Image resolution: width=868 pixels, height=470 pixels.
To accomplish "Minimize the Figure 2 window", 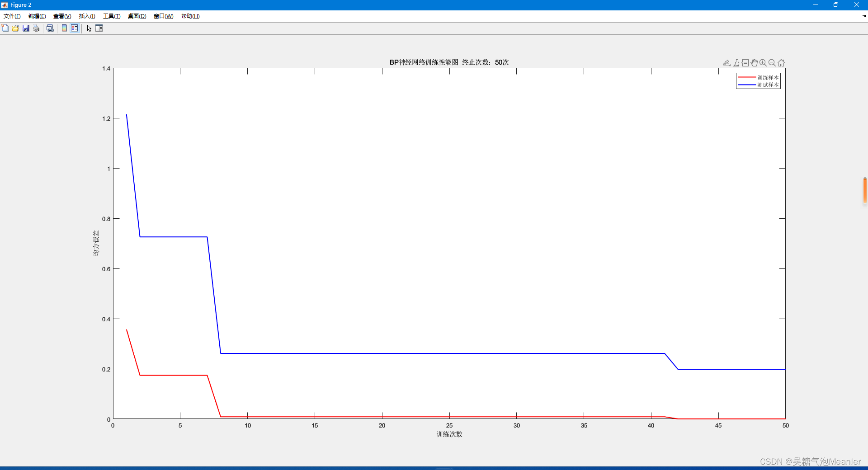I will pos(816,5).
